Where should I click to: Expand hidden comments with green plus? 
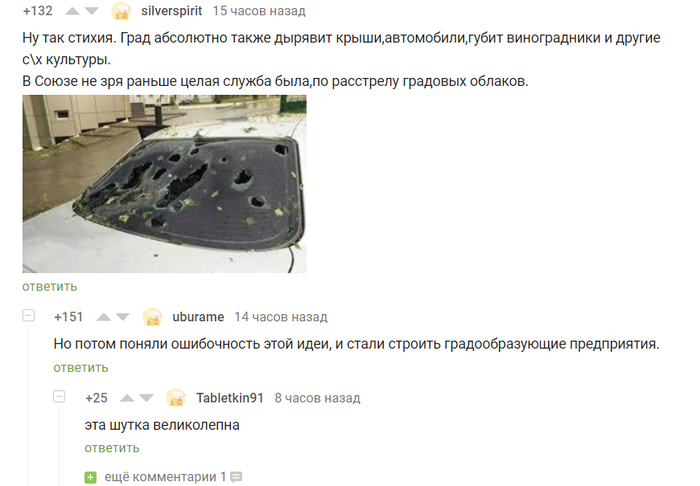pos(91,477)
